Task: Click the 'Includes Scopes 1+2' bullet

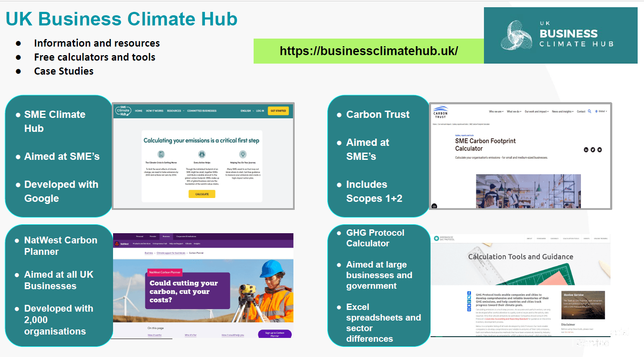Action: (374, 191)
